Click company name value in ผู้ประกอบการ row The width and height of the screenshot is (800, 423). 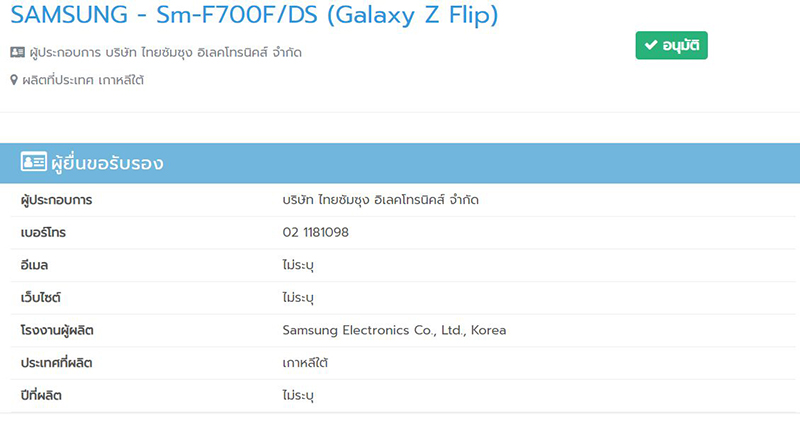(381, 200)
